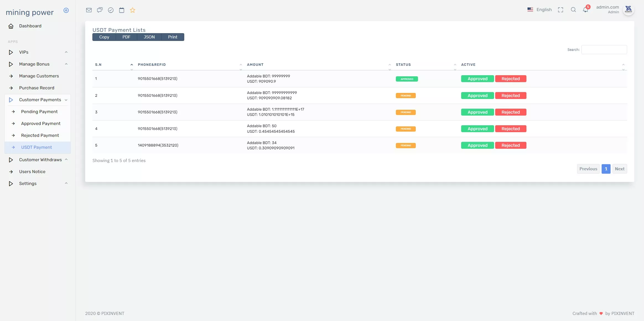Open Pending Payment menu item
Image resolution: width=644 pixels, height=321 pixels.
tap(39, 112)
